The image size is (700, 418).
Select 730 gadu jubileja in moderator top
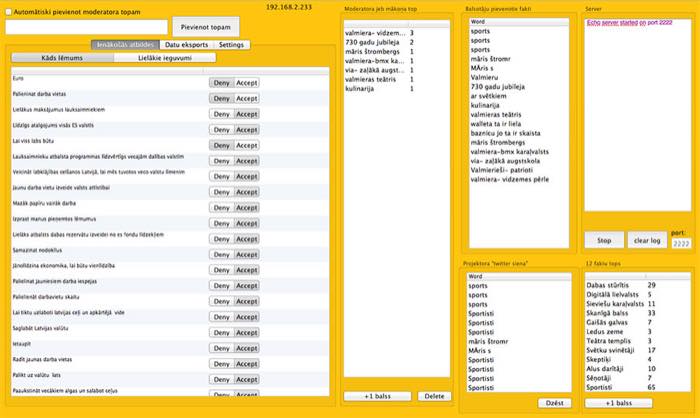pyautogui.click(x=396, y=42)
